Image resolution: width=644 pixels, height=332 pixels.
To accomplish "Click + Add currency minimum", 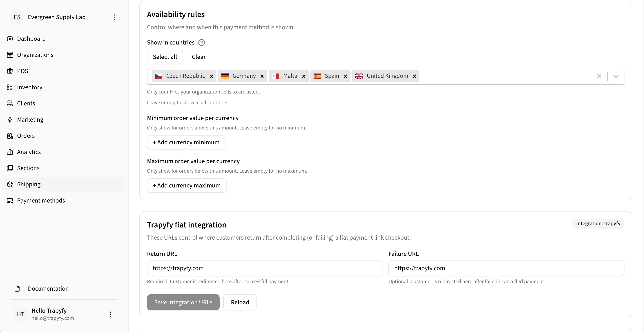I will point(186,142).
